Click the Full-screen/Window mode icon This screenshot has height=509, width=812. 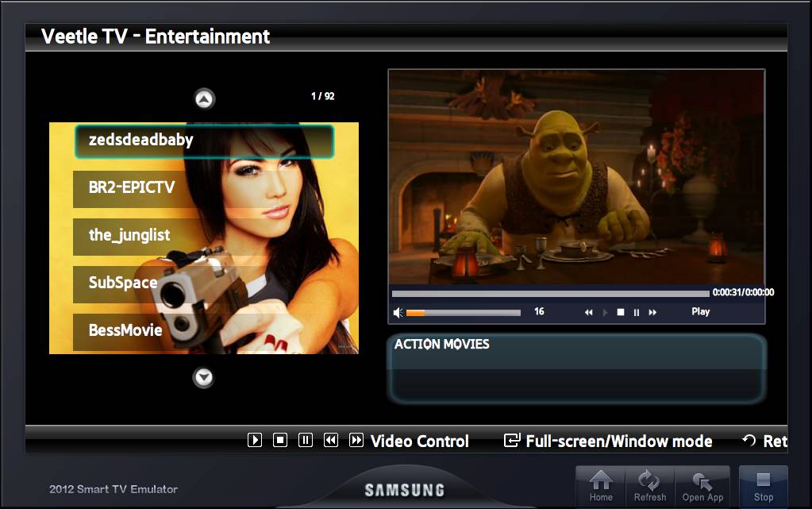point(512,441)
